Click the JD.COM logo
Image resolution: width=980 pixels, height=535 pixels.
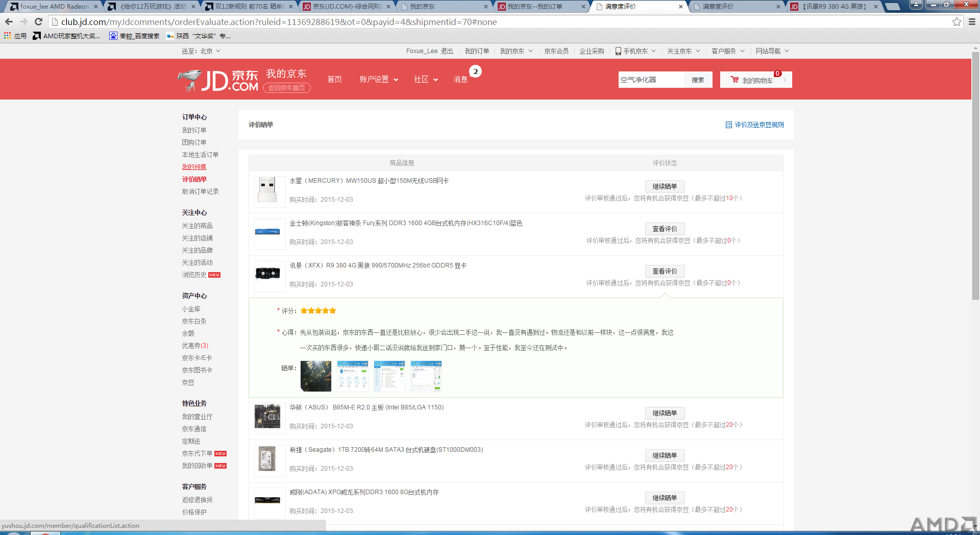(218, 80)
